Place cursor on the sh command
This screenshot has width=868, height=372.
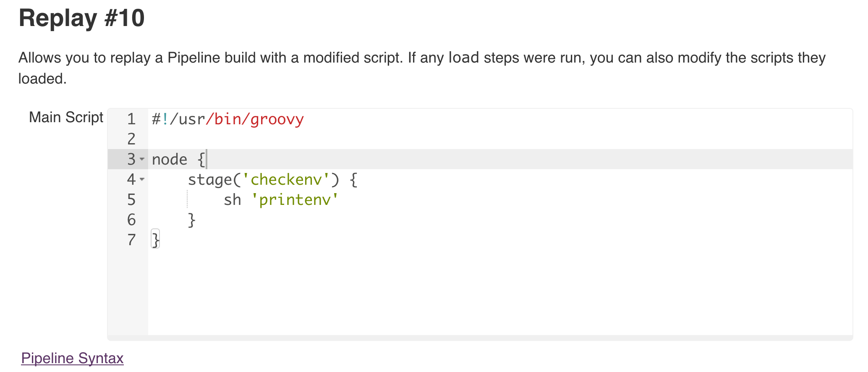pos(232,200)
